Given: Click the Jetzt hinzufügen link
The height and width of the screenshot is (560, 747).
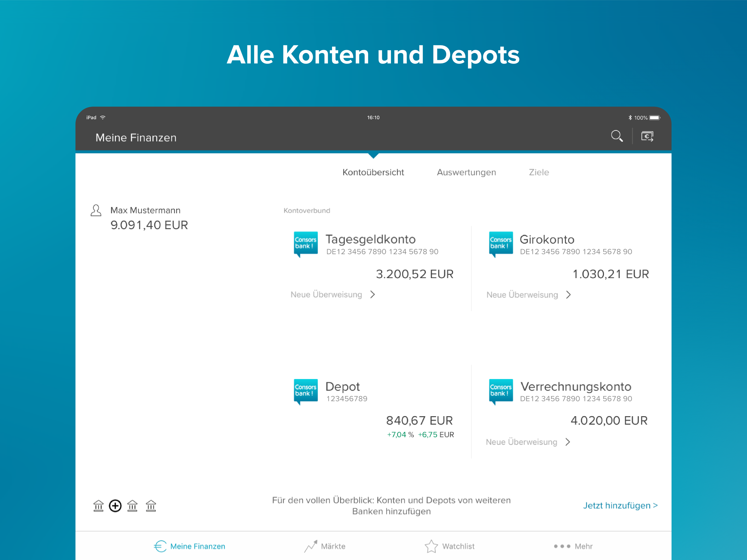Looking at the screenshot, I should click(620, 505).
